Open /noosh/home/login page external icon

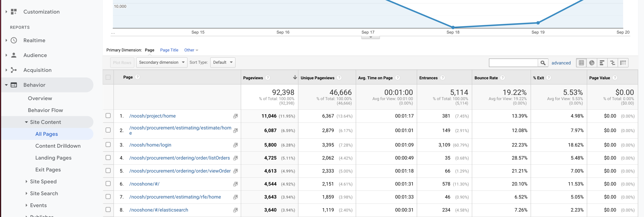click(235, 145)
